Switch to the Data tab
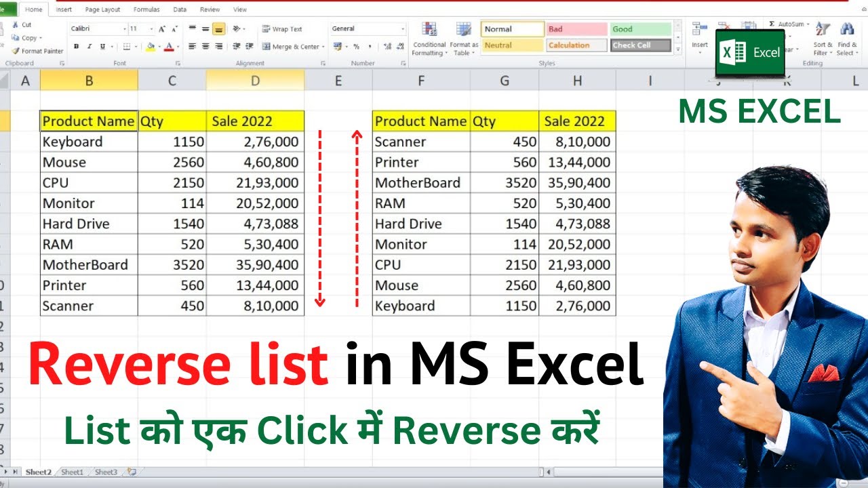Screen dimensions: 868x488 [x=180, y=9]
